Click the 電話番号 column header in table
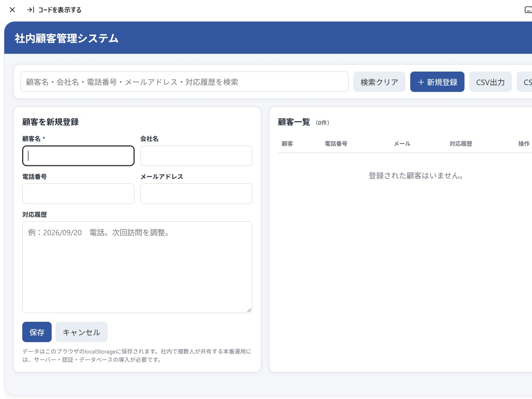This screenshot has height=399, width=532. [x=336, y=144]
